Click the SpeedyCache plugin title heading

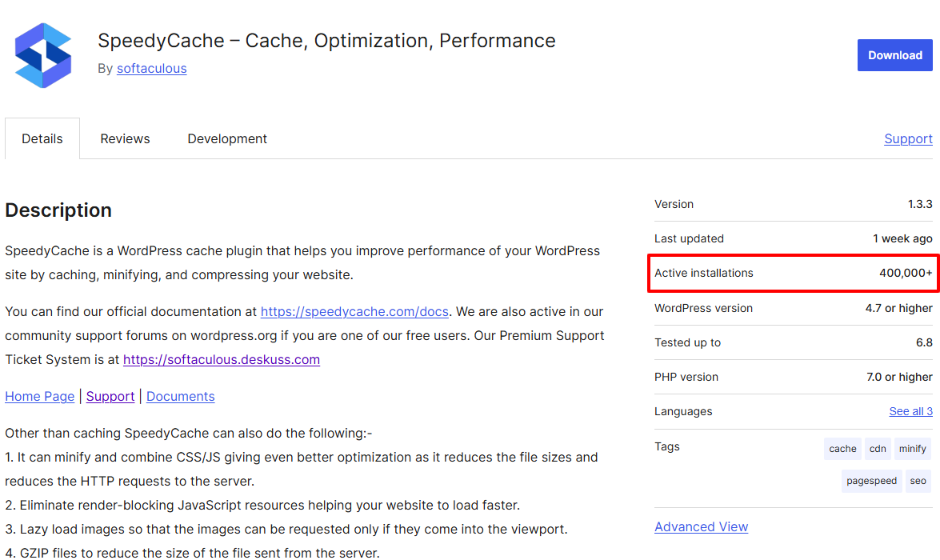point(326,41)
